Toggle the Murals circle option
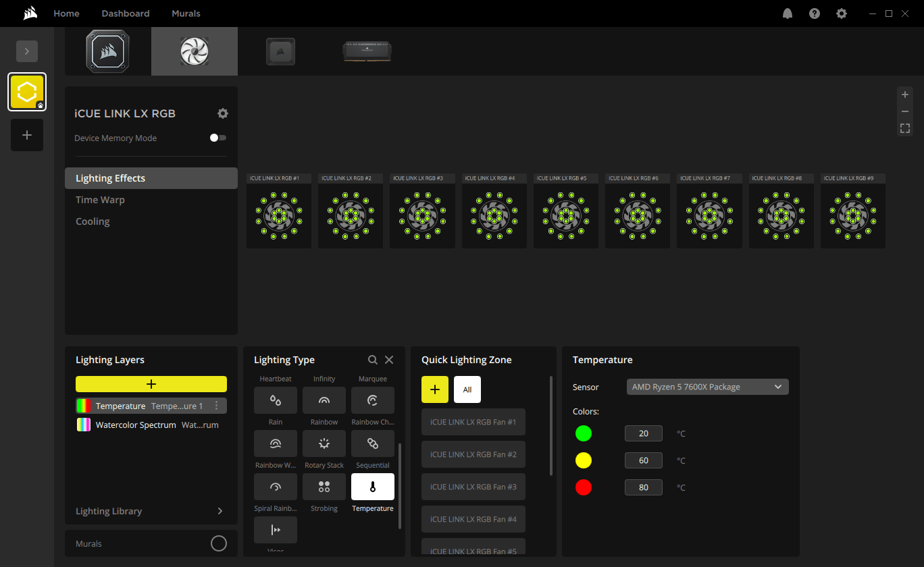Viewport: 924px width, 567px height. click(x=219, y=543)
